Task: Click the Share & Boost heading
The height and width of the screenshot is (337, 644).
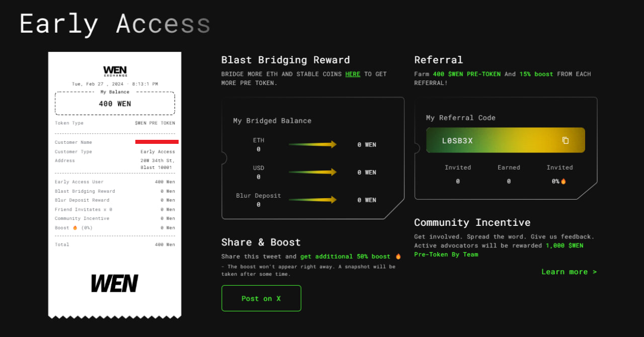Action: click(261, 242)
